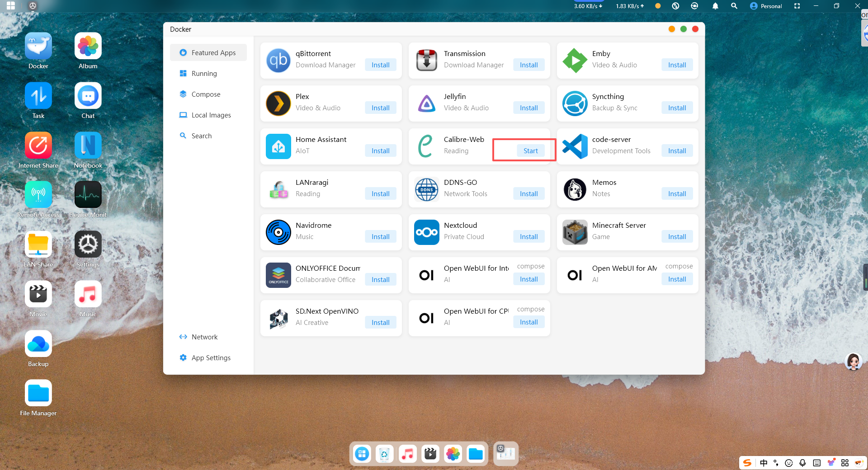868x470 pixels.
Task: Open file manager folder in dock
Action: [x=476, y=454]
